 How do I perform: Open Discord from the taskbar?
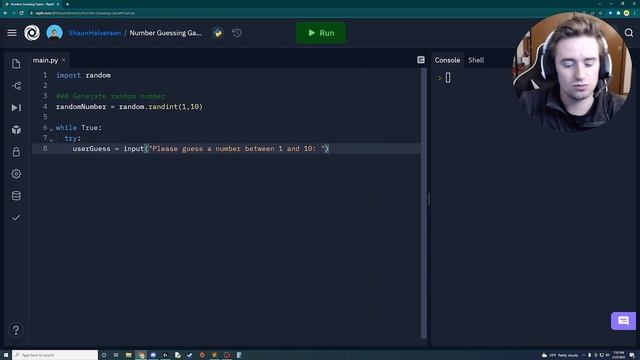coord(153,355)
